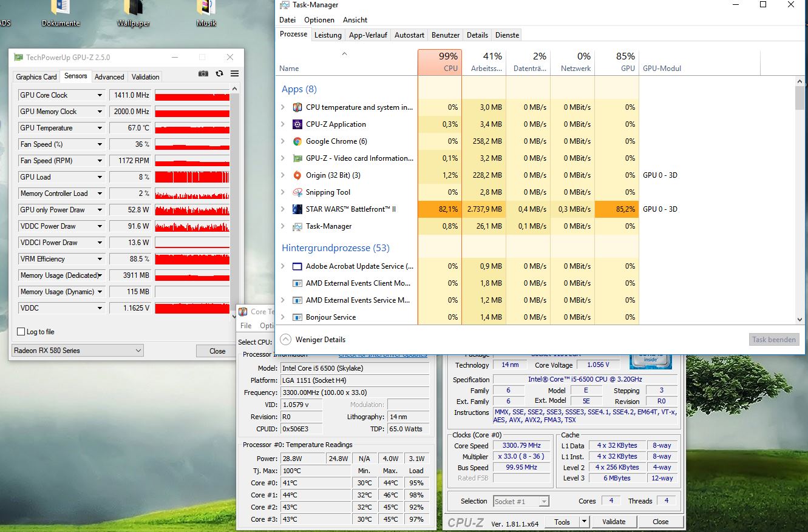Click the Bonjour Service process icon
This screenshot has height=532, width=808.
297,317
